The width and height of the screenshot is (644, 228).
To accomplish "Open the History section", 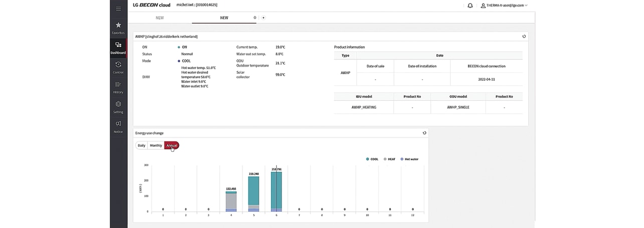I will [x=118, y=87].
